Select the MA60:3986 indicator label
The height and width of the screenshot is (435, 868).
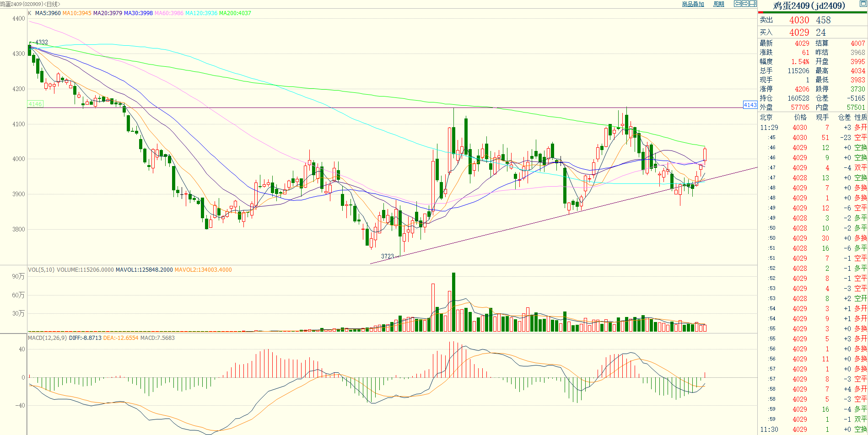pyautogui.click(x=169, y=13)
